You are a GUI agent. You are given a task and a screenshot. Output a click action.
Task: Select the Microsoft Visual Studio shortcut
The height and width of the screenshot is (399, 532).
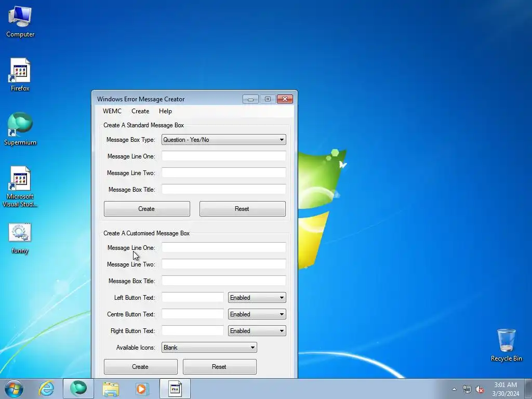coord(20,187)
